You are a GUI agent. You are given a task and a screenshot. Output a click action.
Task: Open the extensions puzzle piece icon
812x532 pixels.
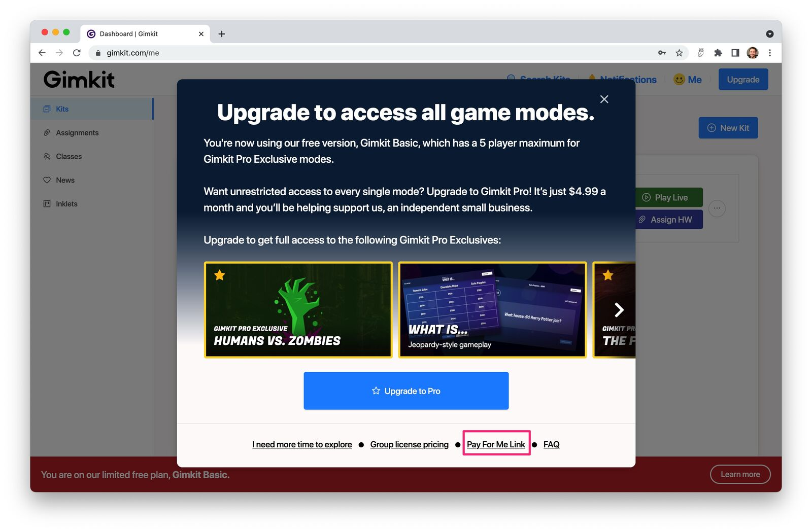point(718,53)
